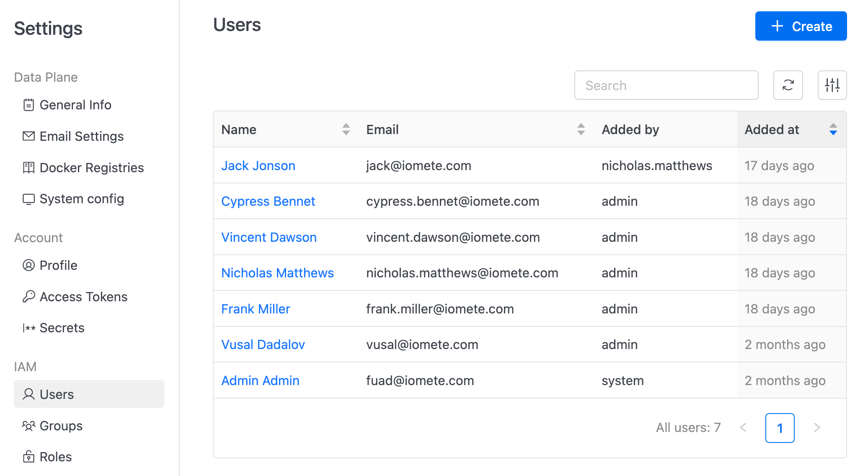Click the Docker Registries sidebar icon

point(28,168)
